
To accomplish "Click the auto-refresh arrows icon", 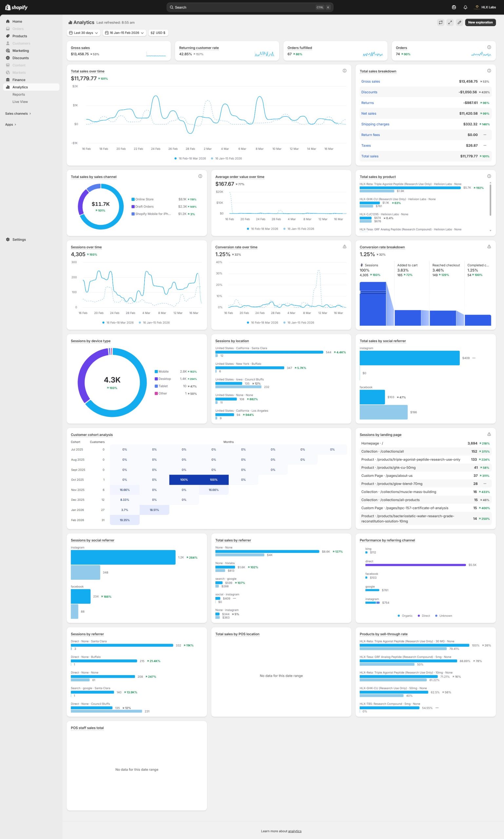I will click(440, 22).
